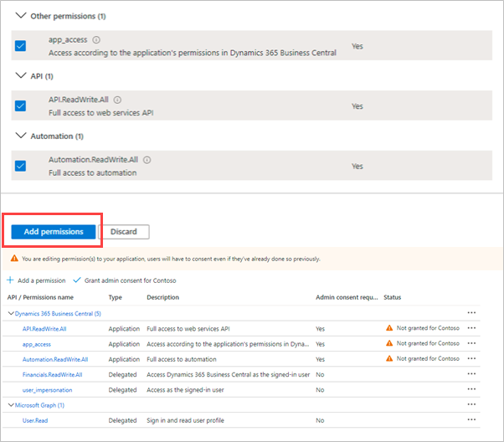Toggle the Automation.ReadWrite.All checkbox
This screenshot has height=442, width=504.
point(21,166)
